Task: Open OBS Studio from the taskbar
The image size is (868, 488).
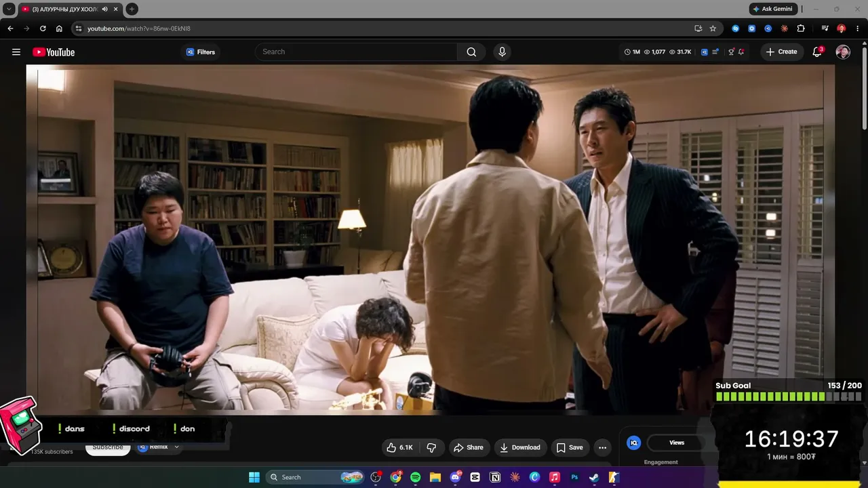Action: [x=376, y=477]
